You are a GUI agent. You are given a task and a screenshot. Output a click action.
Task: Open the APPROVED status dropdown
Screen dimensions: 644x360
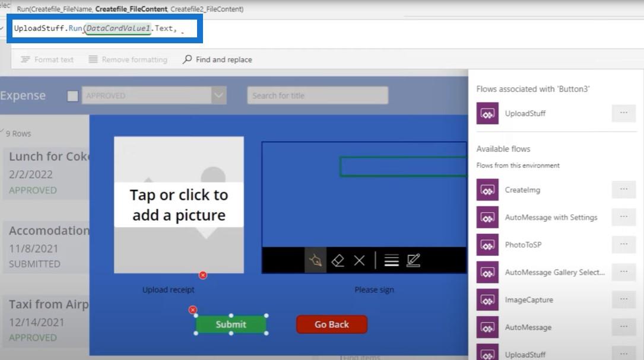pyautogui.click(x=154, y=95)
